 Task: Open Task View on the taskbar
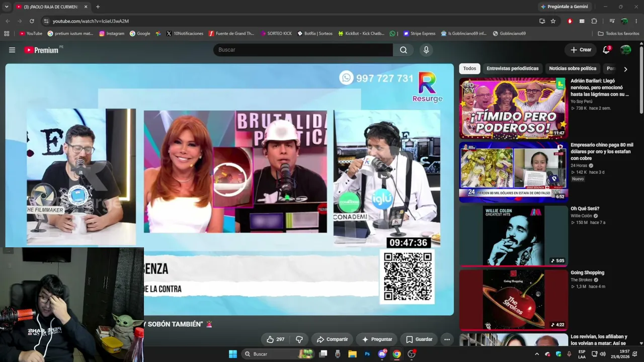point(324,354)
